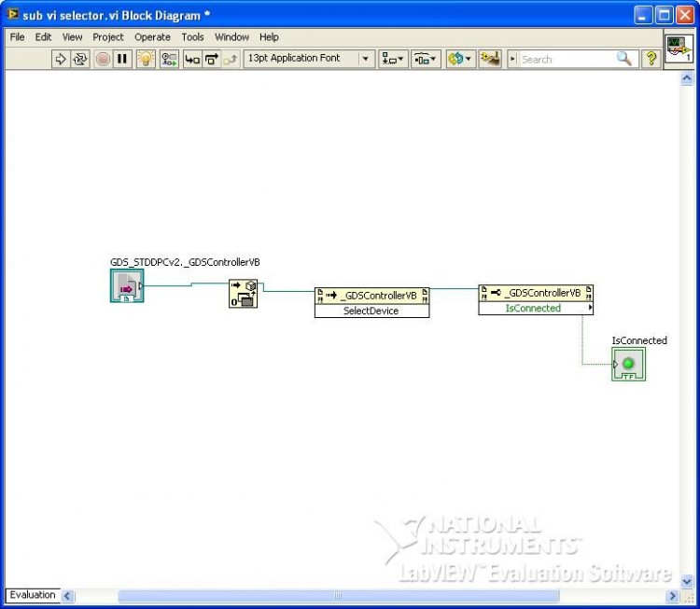Open the 13pt Application Font dropdown
Viewport: 700px width, 609px height.
[x=309, y=59]
